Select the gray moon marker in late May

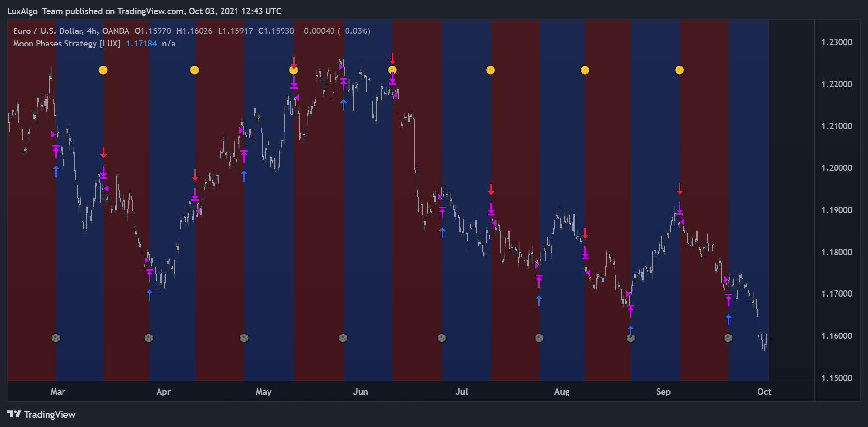point(343,338)
